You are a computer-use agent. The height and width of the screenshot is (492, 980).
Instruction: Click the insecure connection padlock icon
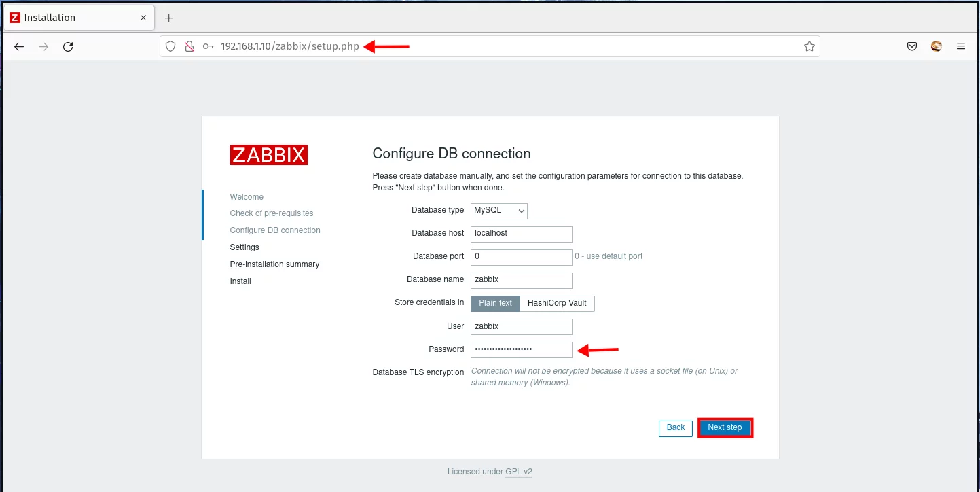click(189, 46)
